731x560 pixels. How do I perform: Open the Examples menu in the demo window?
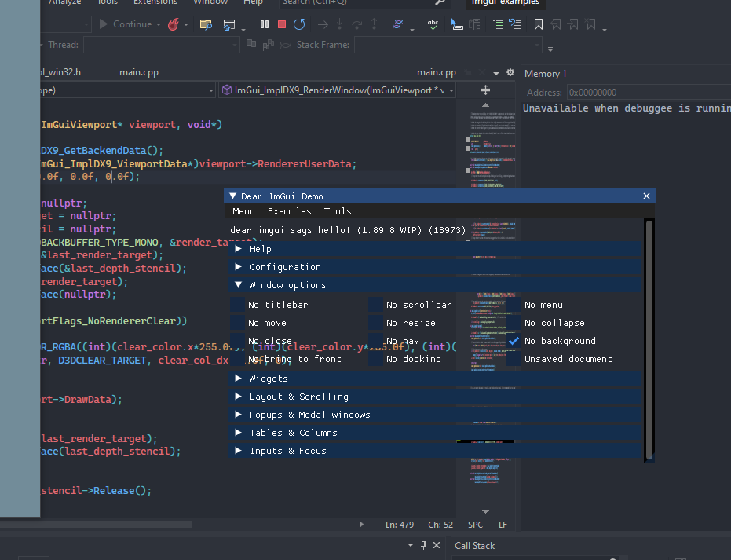pos(289,211)
